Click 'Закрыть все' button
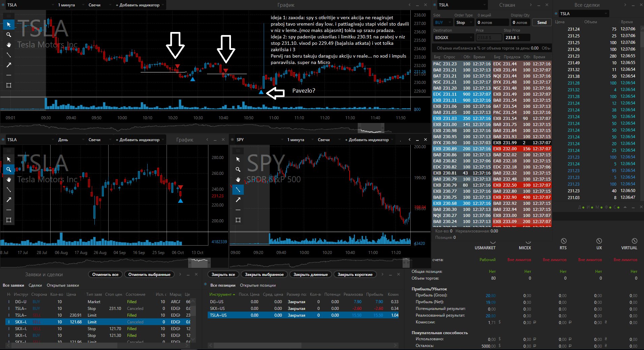The width and height of the screenshot is (644, 350). pyautogui.click(x=223, y=275)
